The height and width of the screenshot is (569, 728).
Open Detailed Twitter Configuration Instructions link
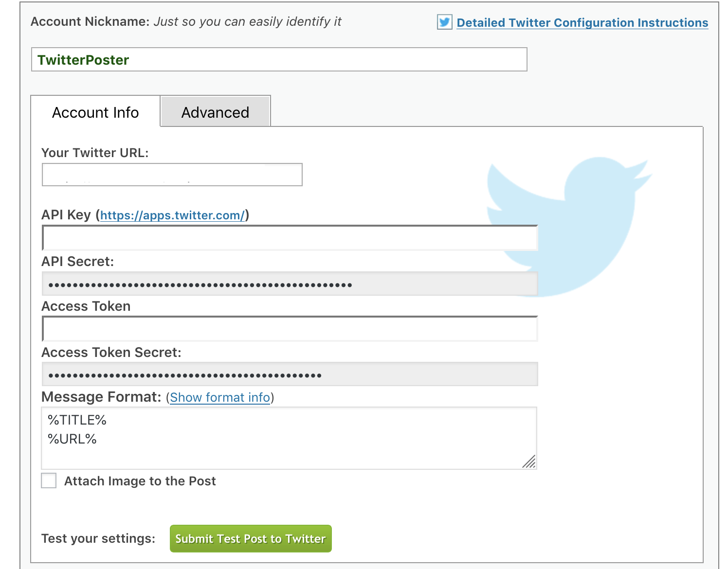point(582,23)
